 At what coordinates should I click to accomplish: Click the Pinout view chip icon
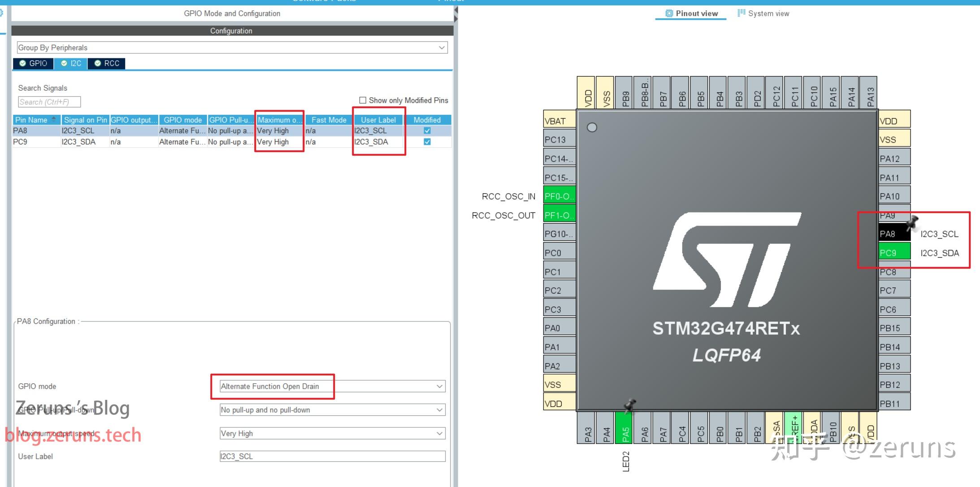(668, 13)
